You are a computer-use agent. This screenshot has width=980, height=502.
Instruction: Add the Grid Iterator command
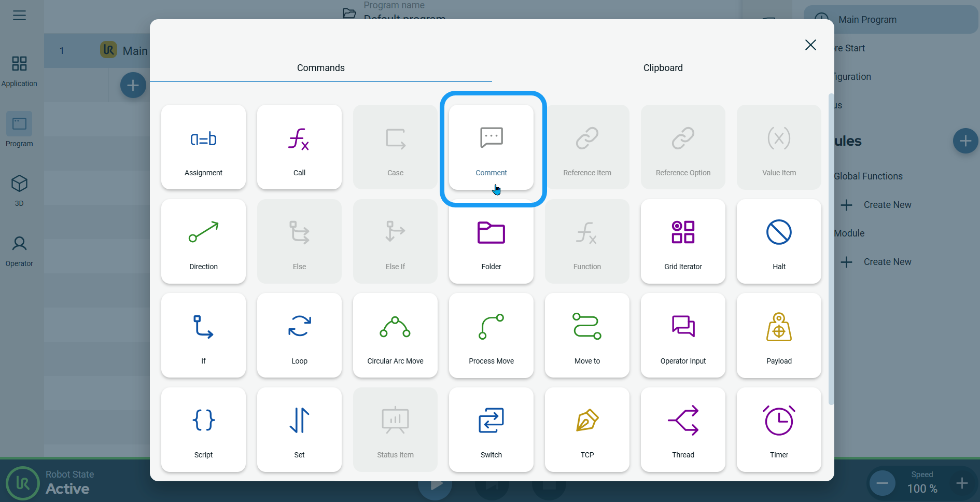click(683, 242)
